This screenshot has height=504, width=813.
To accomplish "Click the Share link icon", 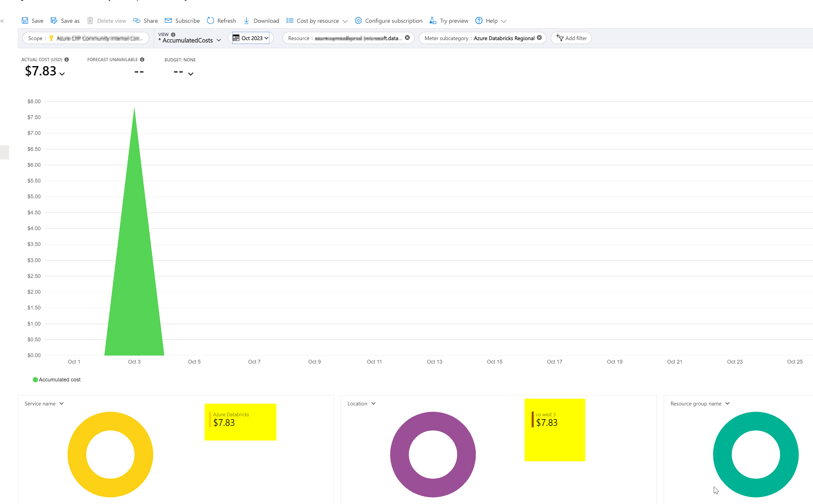I will (x=136, y=21).
